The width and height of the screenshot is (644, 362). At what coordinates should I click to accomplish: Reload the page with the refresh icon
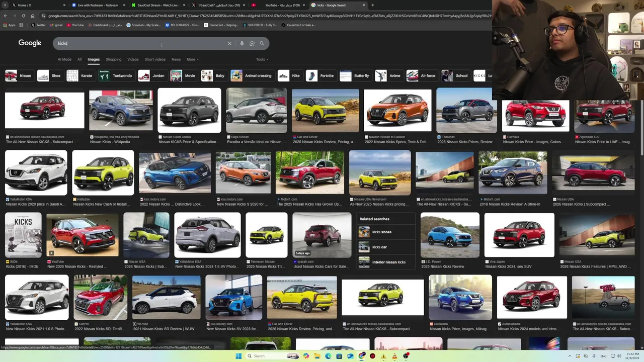pos(23,16)
